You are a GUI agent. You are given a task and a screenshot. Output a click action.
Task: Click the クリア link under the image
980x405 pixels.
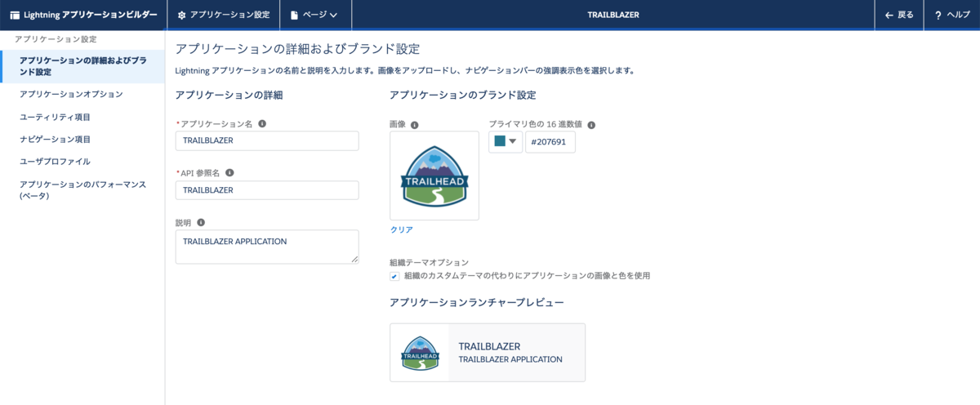pyautogui.click(x=401, y=229)
